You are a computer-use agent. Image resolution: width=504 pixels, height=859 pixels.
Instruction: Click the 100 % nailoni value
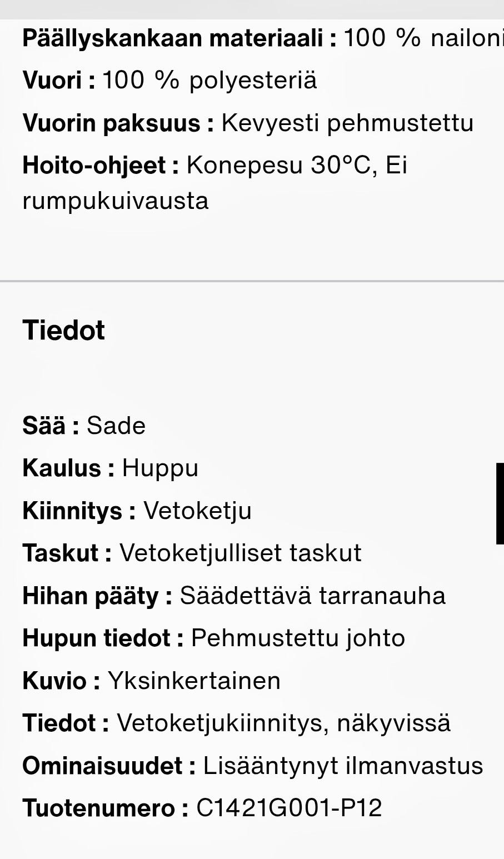coord(423,38)
